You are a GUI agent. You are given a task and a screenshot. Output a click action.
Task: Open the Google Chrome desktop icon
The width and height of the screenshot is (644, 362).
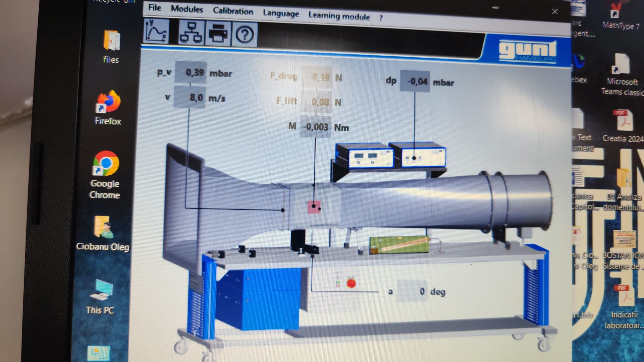pos(105,175)
